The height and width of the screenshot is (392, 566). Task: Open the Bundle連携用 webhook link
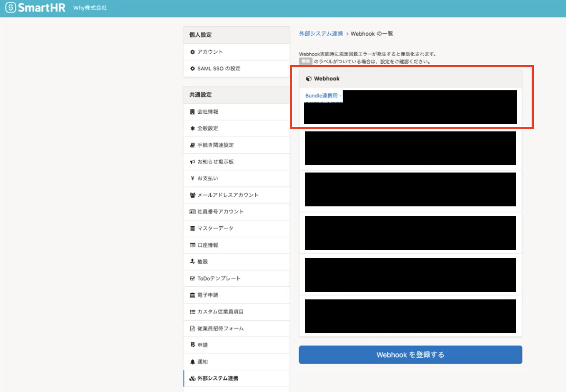[x=323, y=96]
